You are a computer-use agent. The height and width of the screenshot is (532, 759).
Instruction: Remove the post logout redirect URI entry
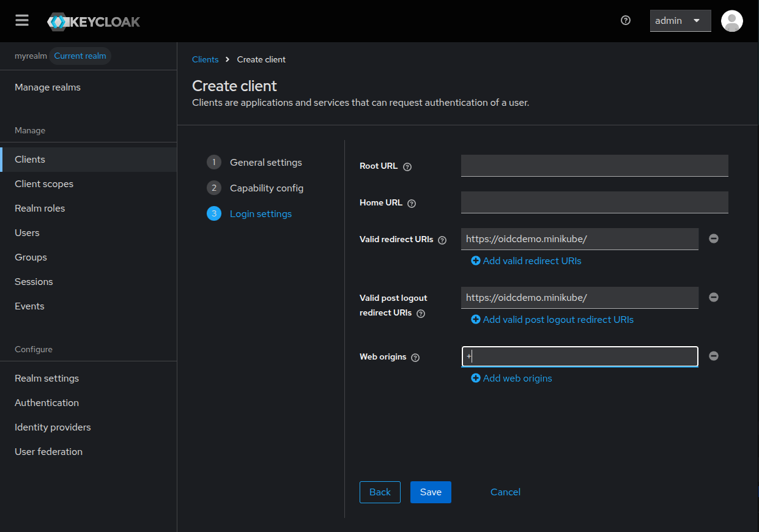[x=713, y=297]
